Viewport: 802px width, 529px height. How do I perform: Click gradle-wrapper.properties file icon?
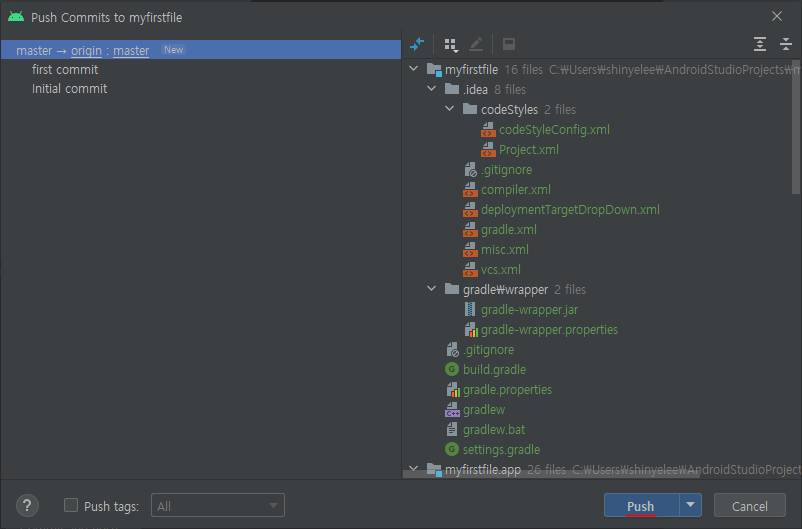471,330
